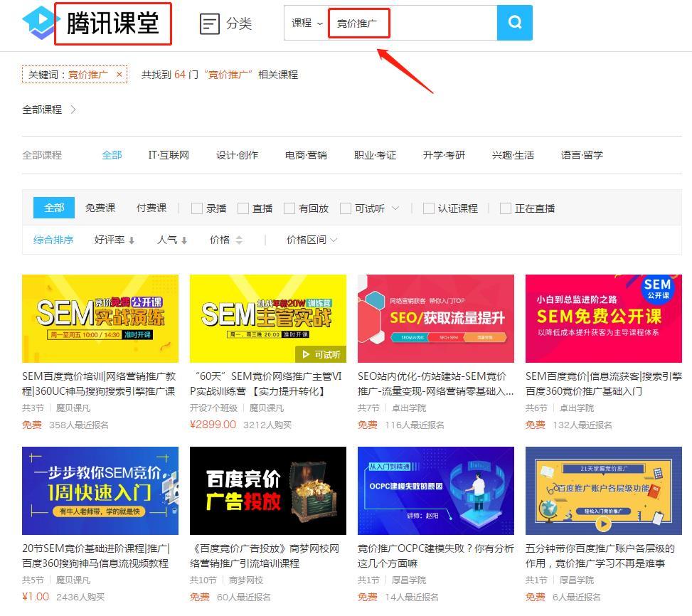Open course title SEM百度竞价|信息流获客
This screenshot has height=616, width=692.
604,383
